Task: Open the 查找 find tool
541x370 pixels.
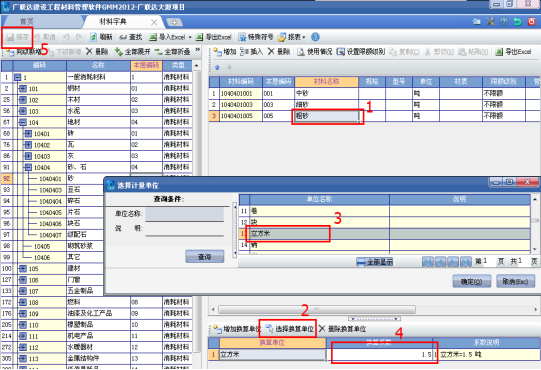Action: point(130,37)
